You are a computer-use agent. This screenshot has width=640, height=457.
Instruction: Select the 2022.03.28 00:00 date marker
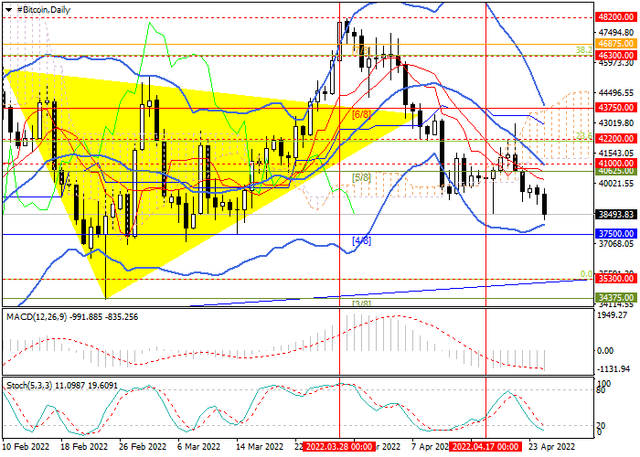(339, 446)
